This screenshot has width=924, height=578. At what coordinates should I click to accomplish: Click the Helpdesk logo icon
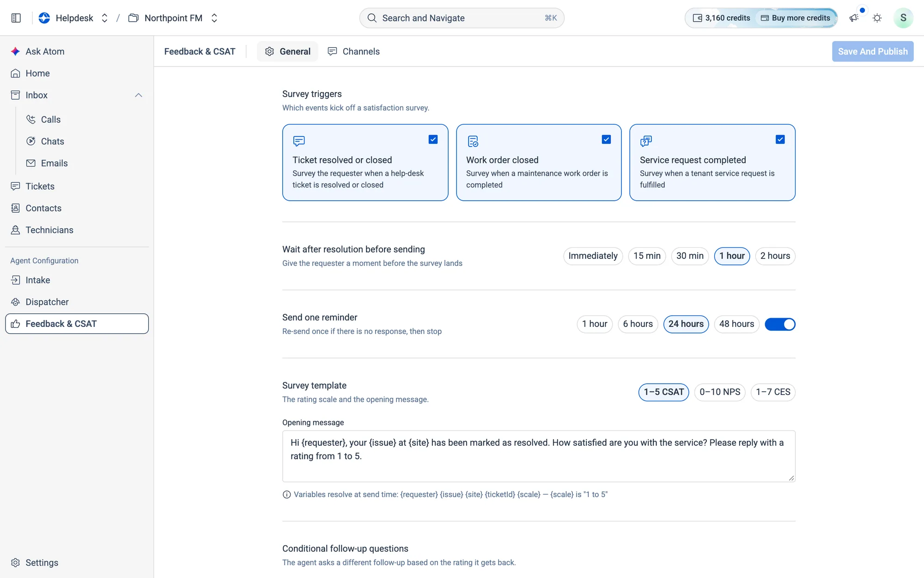tap(44, 18)
